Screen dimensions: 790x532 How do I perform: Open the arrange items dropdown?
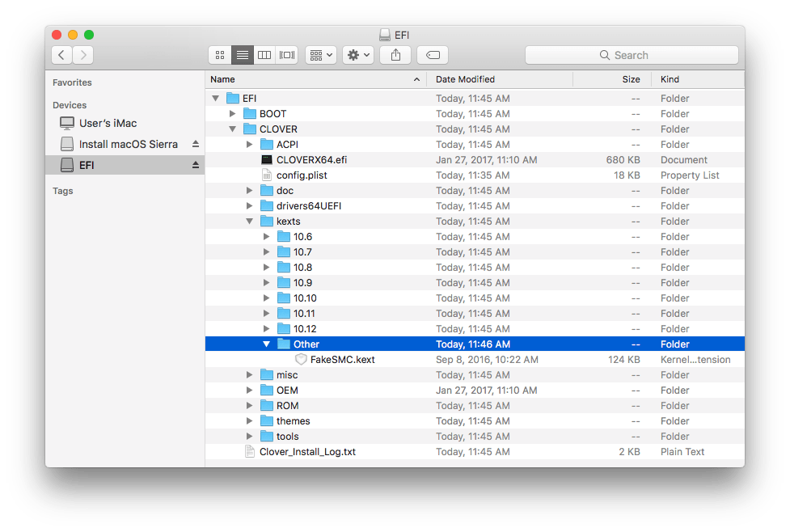321,55
